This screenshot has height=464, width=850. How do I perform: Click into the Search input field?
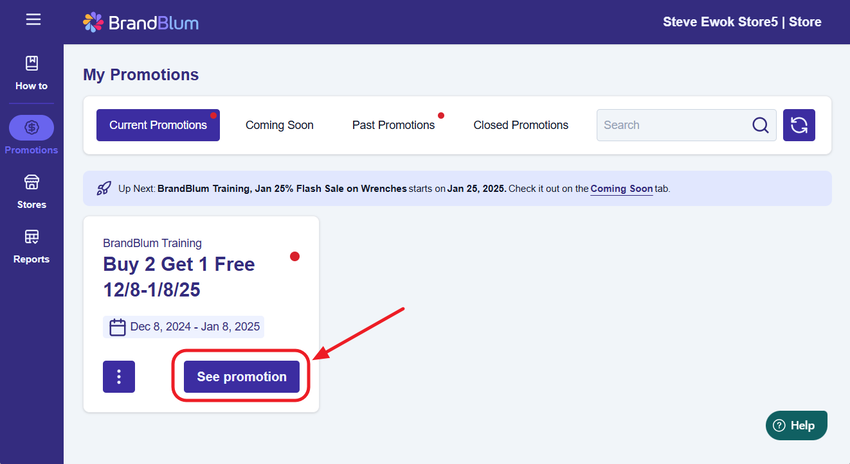click(x=672, y=125)
